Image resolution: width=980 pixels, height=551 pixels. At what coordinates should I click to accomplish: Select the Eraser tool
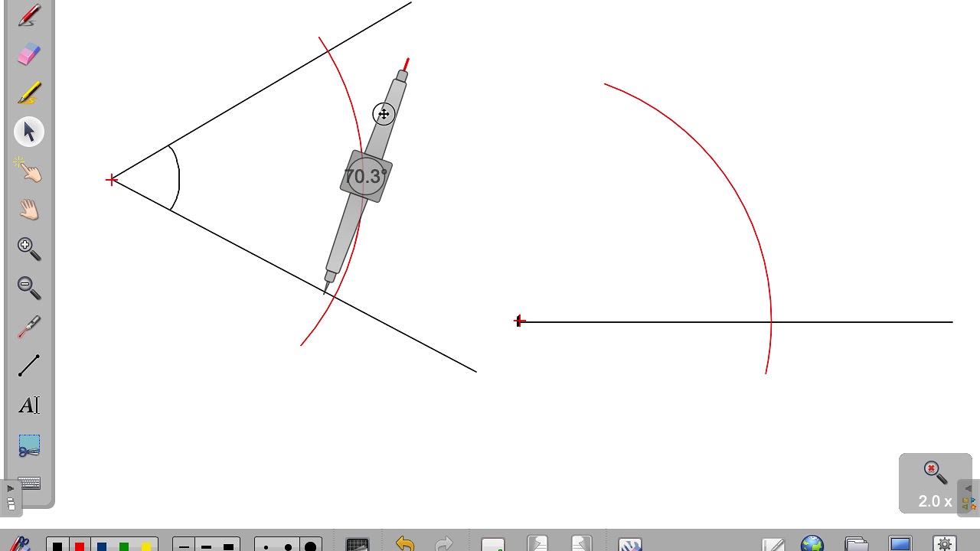tap(29, 54)
